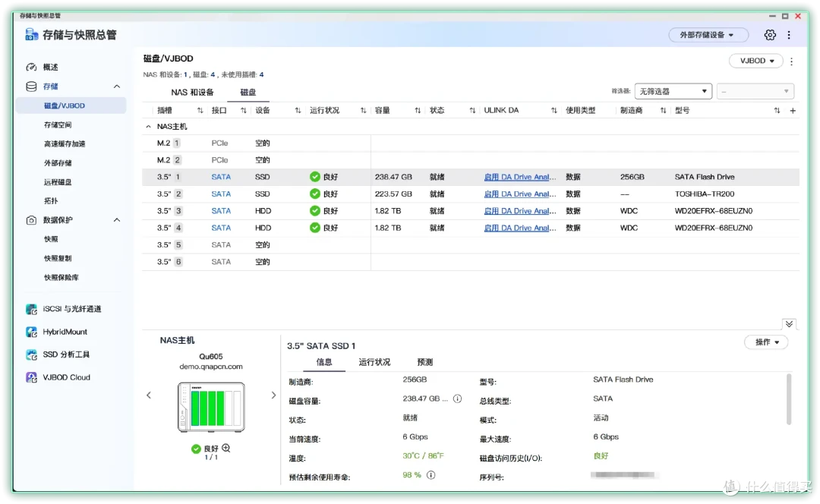Screen dimensions: 820x504
Task: Switch to the NAS and devices tab
Action: tap(192, 93)
